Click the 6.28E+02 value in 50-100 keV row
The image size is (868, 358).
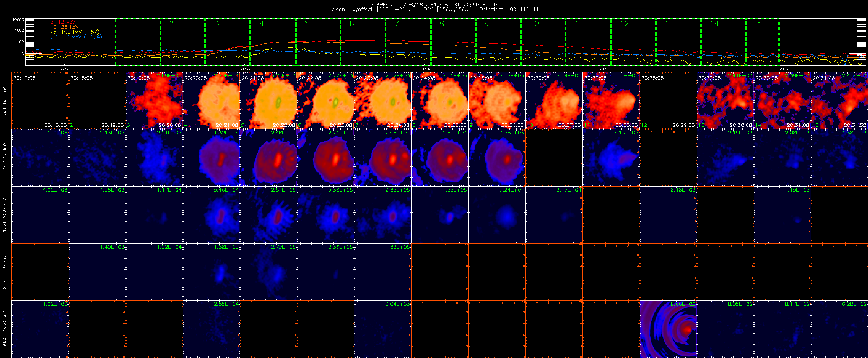coord(854,304)
